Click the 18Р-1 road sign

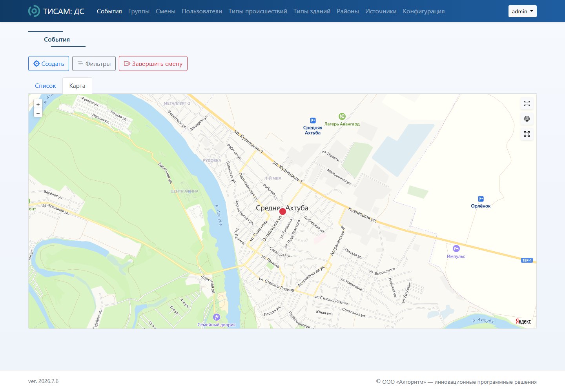[x=527, y=260]
